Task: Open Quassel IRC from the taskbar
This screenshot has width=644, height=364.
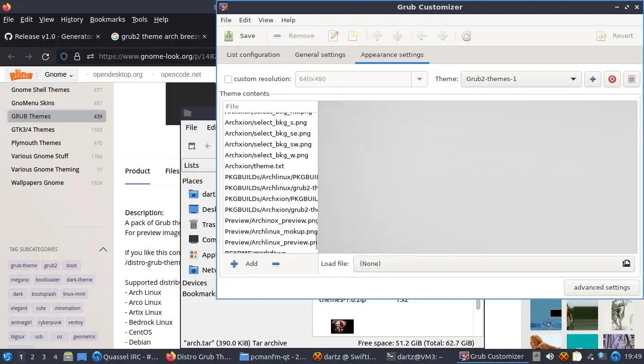Action: (125, 357)
